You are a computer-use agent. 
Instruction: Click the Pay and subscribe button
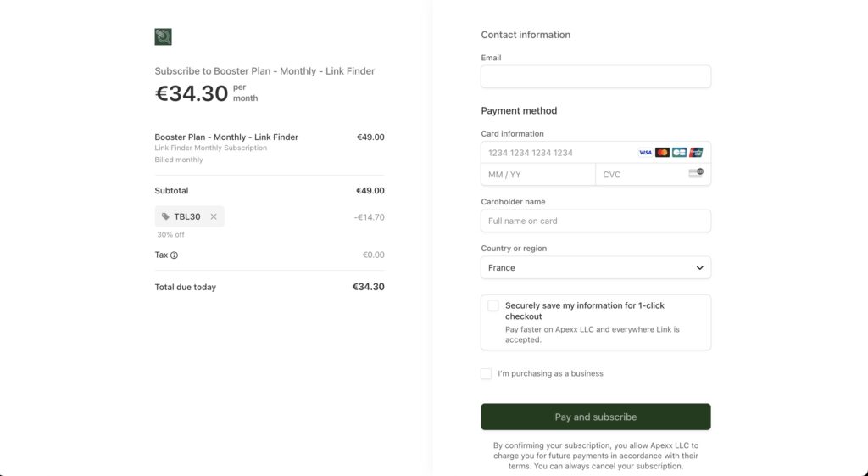[x=596, y=417]
